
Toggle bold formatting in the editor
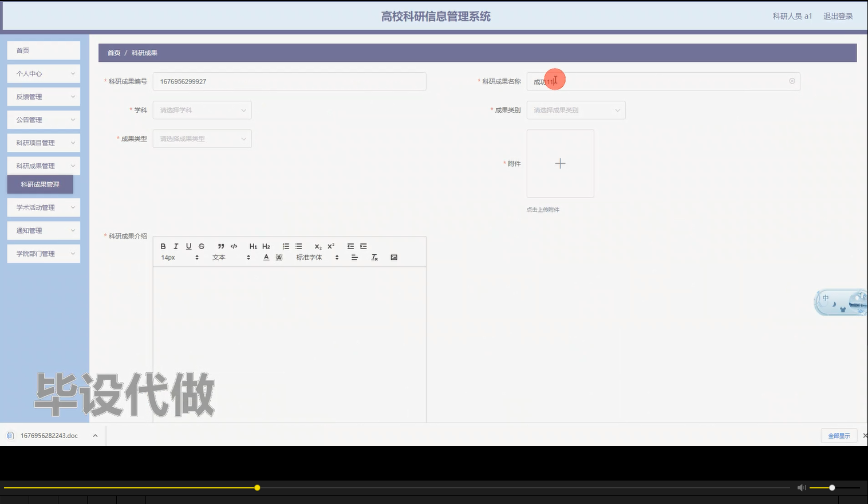pos(163,246)
